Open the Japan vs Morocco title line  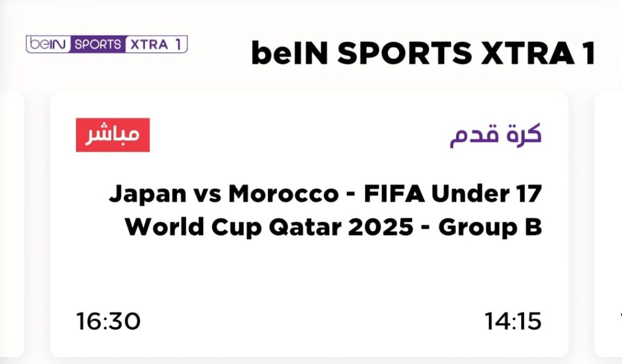pos(325,194)
